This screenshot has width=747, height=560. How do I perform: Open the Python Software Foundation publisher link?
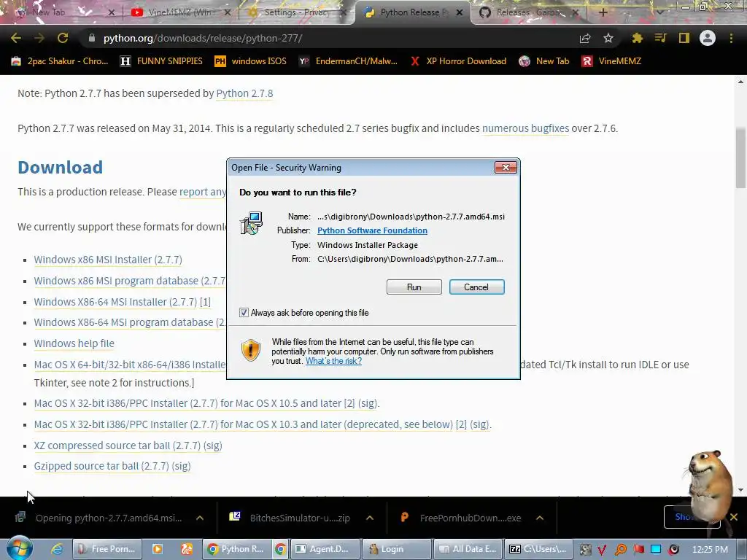(x=372, y=230)
